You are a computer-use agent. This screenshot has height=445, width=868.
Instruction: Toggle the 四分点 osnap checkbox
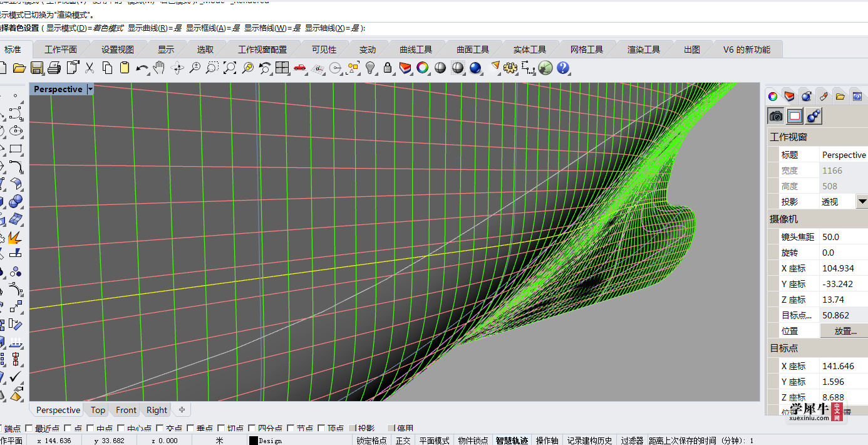pos(252,429)
